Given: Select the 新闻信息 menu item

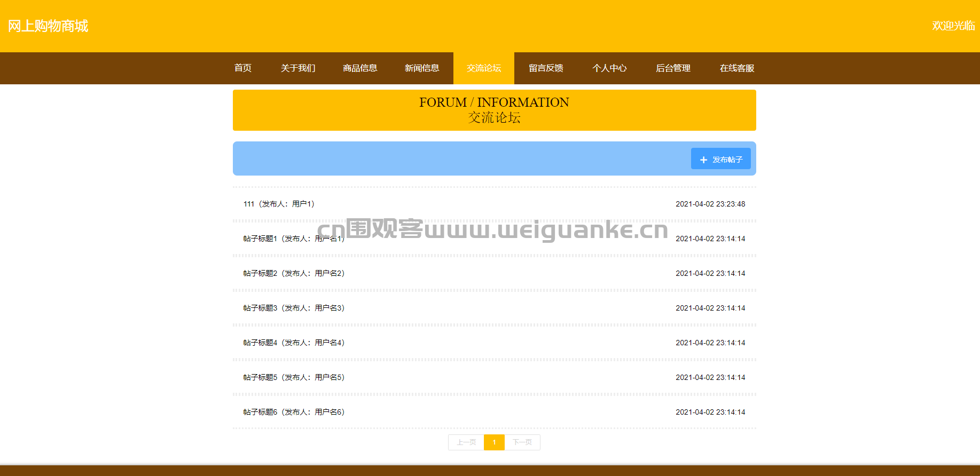Looking at the screenshot, I should pos(422,68).
